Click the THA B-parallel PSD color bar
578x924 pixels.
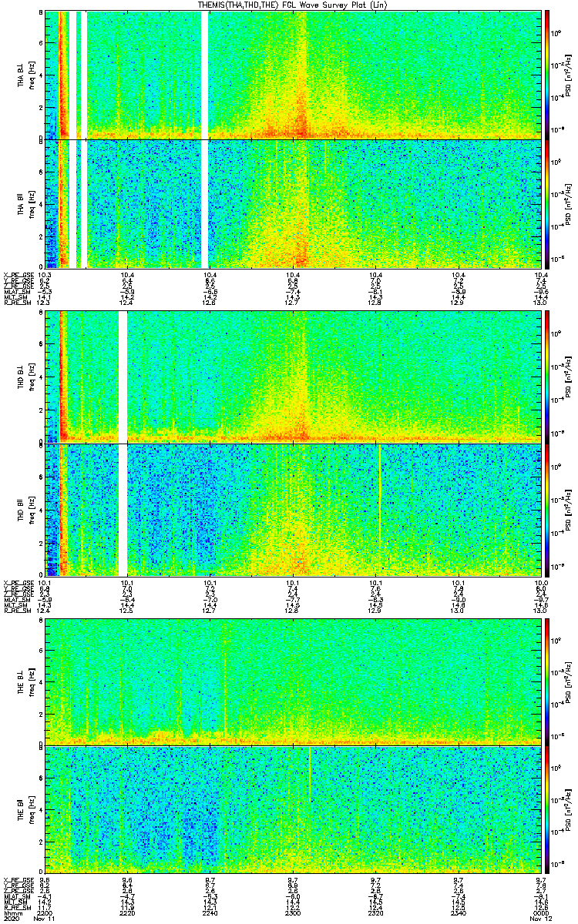(548, 204)
